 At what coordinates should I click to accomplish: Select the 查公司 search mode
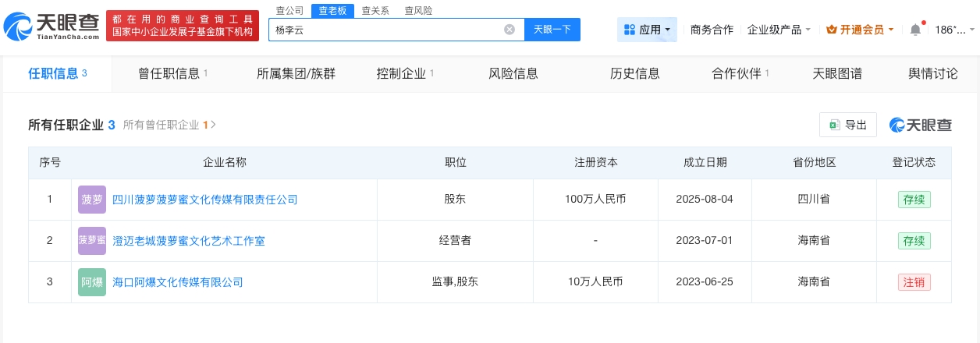pyautogui.click(x=290, y=11)
